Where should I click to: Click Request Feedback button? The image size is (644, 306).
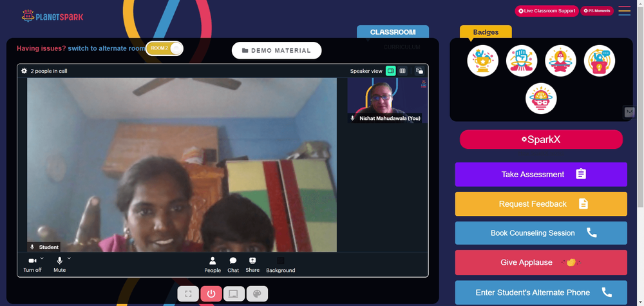541,204
